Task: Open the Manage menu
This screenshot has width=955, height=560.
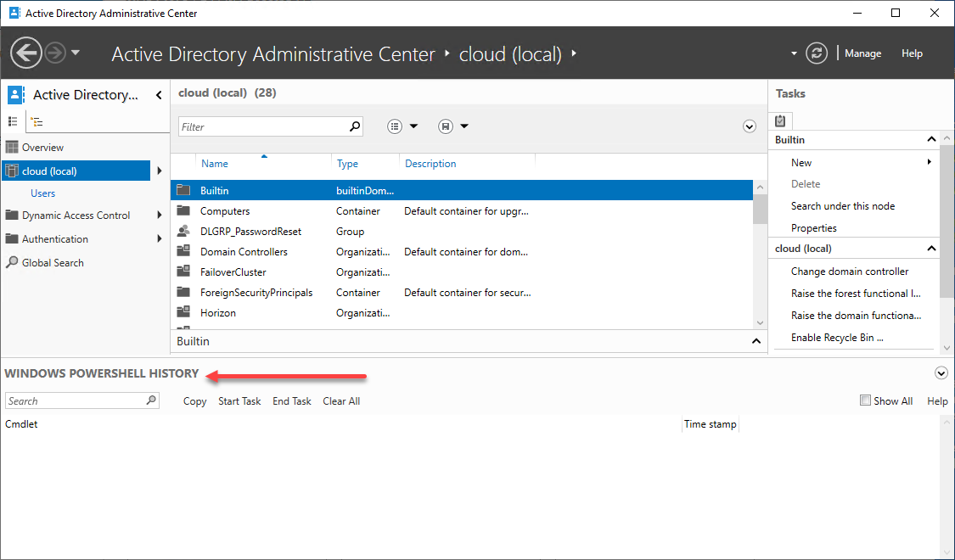Action: pos(862,53)
